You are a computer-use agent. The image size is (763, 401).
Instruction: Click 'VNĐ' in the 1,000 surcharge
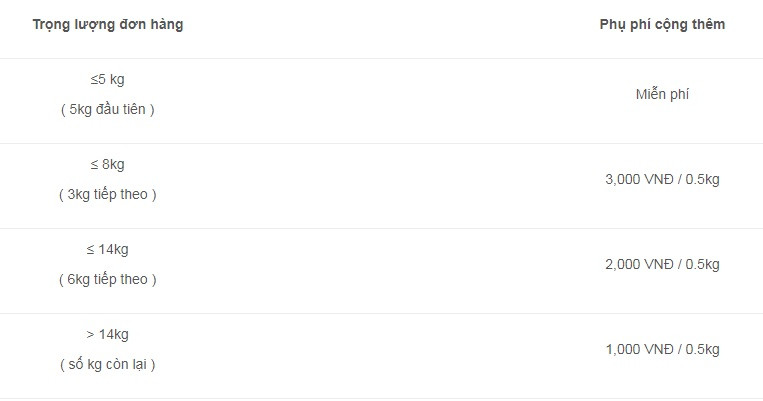659,349
